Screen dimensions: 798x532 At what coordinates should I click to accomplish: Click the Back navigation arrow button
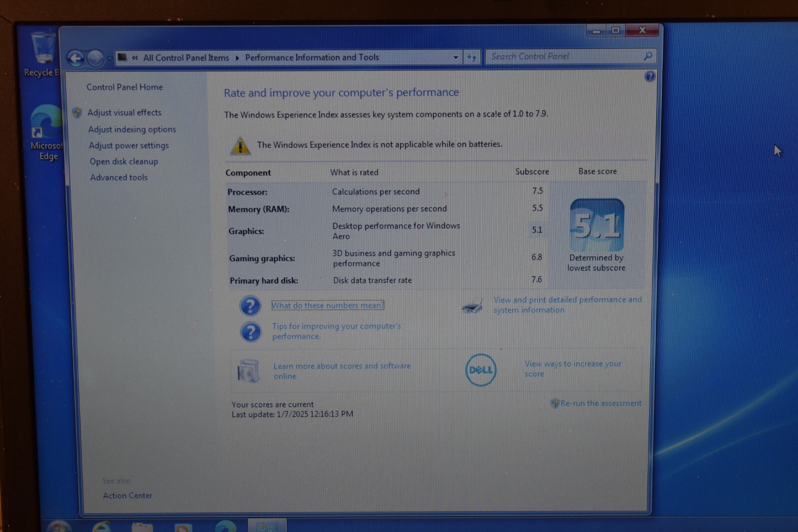point(76,59)
